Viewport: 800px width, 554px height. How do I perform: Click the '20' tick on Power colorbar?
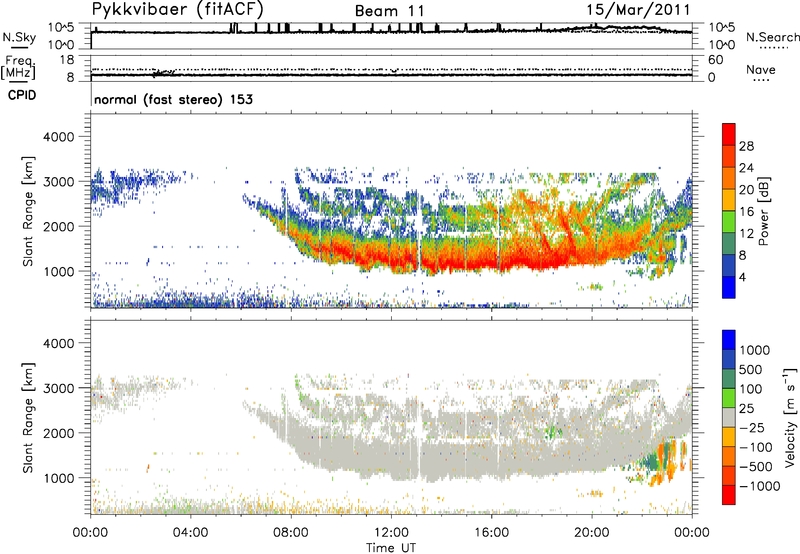tap(746, 190)
